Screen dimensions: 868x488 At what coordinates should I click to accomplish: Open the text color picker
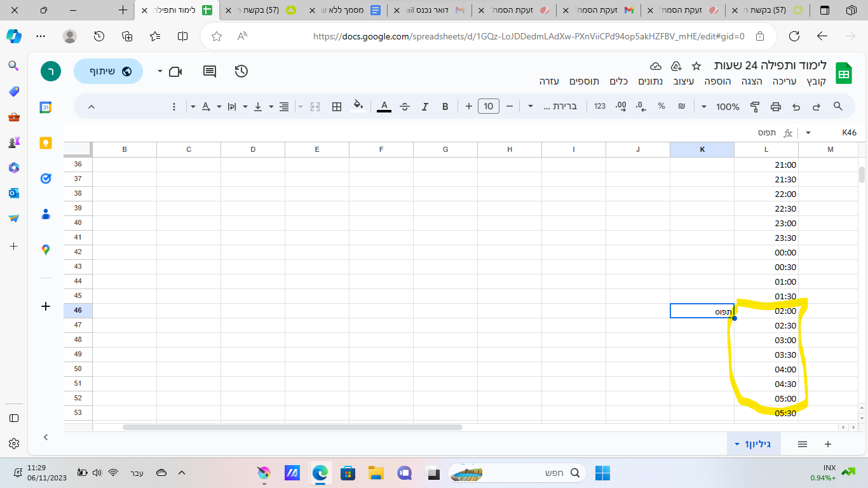tap(384, 106)
